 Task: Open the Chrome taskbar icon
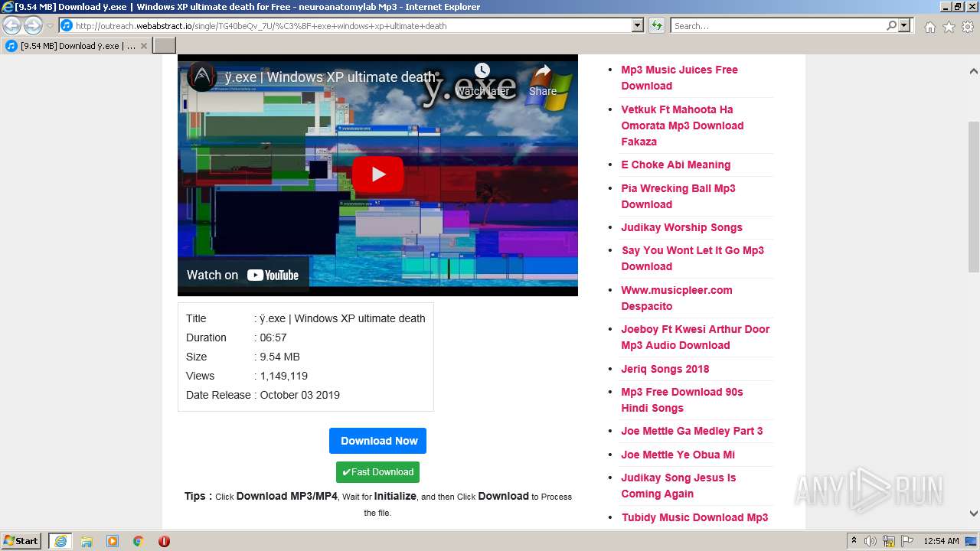point(138,541)
